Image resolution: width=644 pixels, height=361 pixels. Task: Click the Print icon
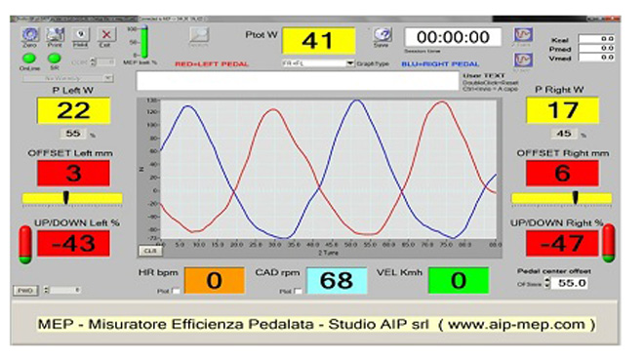[55, 34]
